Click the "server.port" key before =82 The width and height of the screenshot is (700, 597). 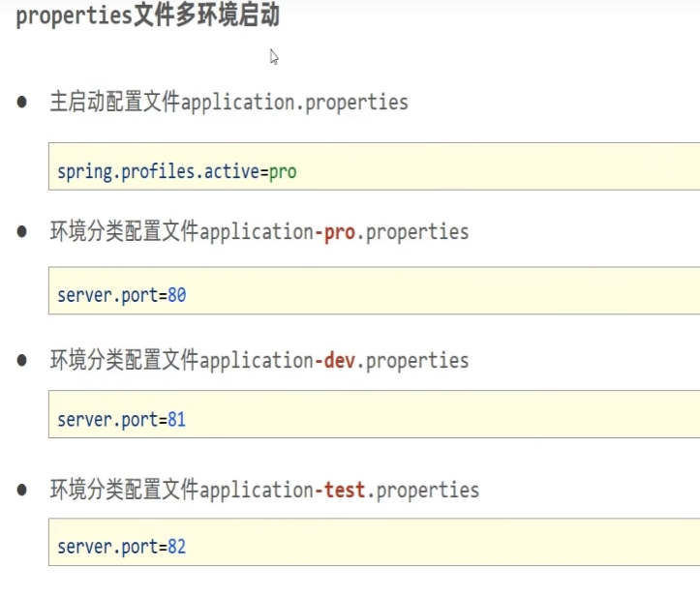(107, 547)
